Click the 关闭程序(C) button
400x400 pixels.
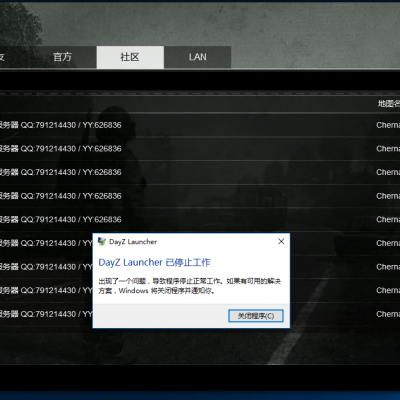tap(256, 316)
